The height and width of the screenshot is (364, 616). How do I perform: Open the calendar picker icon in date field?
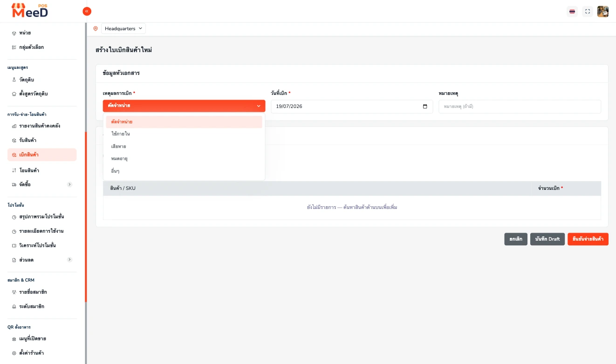pos(425,107)
